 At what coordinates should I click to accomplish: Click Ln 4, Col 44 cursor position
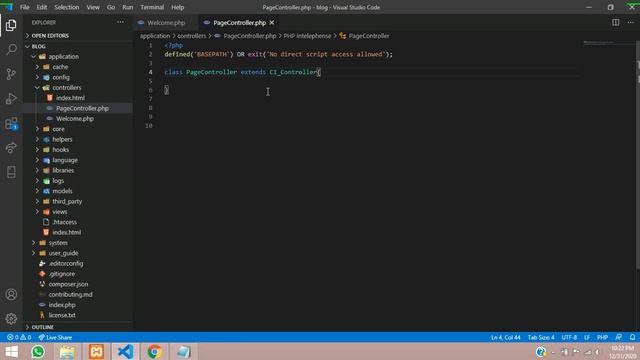(506, 338)
